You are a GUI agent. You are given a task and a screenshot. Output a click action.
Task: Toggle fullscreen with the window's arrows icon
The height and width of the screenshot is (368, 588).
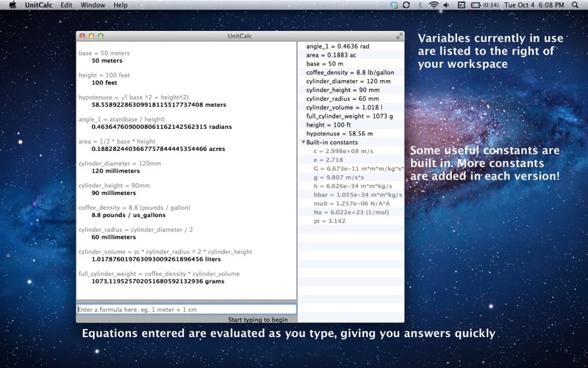coord(399,36)
